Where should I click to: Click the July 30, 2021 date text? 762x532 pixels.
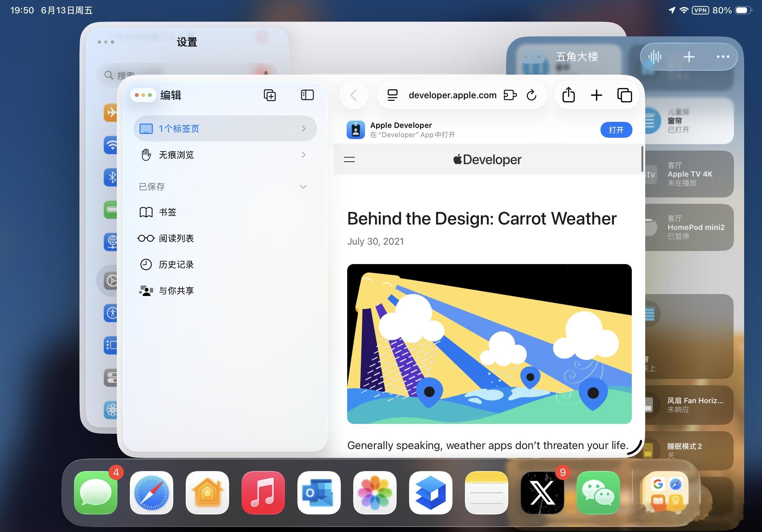click(x=375, y=241)
